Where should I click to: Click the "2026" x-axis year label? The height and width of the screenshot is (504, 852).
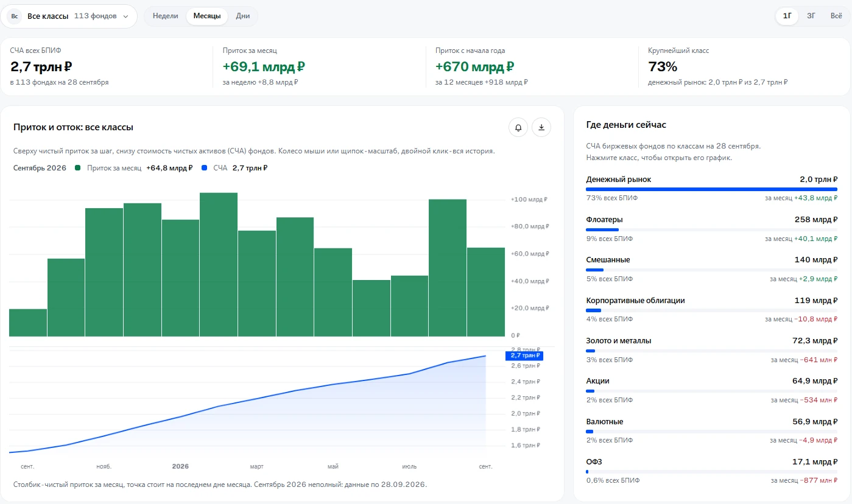tap(180, 467)
